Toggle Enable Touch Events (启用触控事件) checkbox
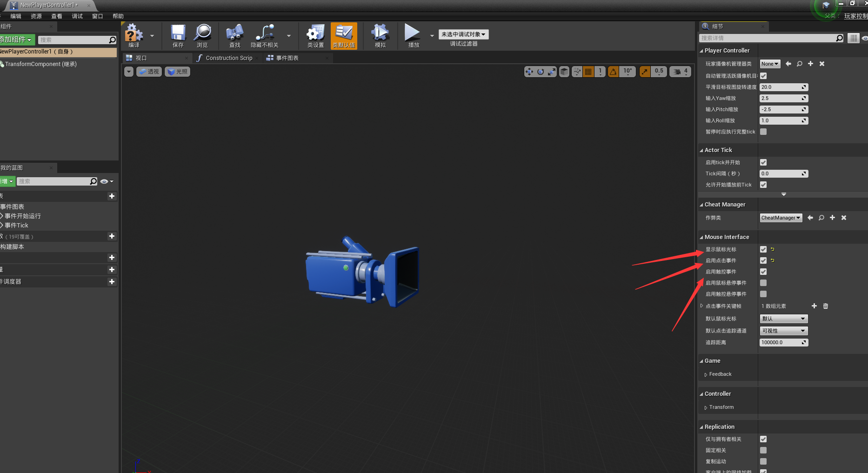Screen dimensions: 868x473 [763, 272]
